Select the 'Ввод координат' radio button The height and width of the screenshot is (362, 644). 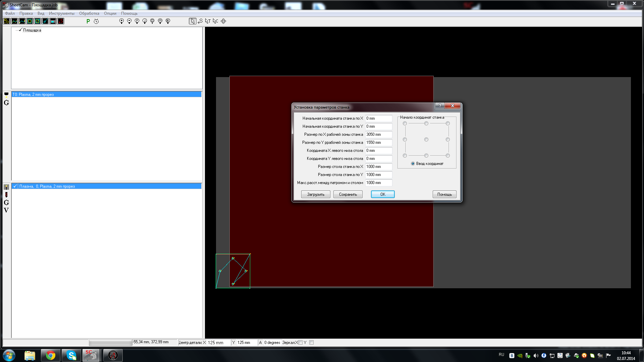413,164
